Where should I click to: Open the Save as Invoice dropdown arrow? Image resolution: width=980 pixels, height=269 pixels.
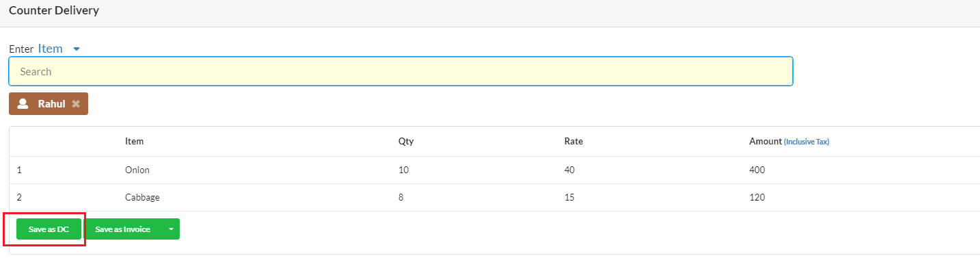click(x=171, y=229)
